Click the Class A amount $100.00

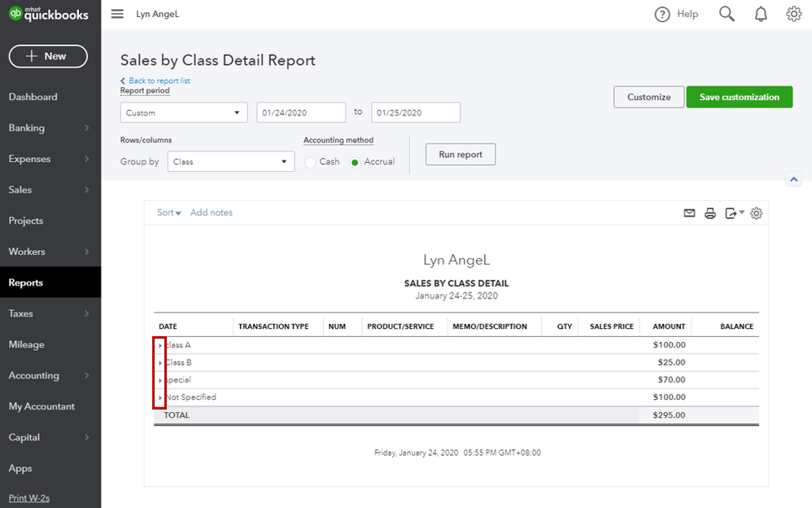click(x=669, y=345)
